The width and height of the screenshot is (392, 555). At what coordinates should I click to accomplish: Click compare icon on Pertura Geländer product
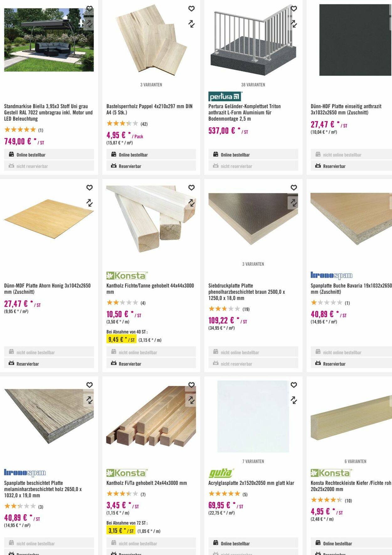click(x=294, y=24)
